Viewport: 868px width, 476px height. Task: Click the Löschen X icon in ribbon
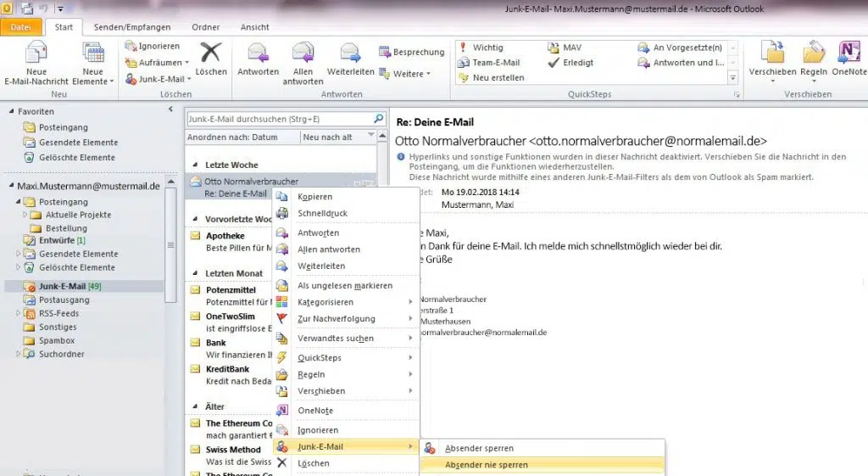(x=210, y=53)
